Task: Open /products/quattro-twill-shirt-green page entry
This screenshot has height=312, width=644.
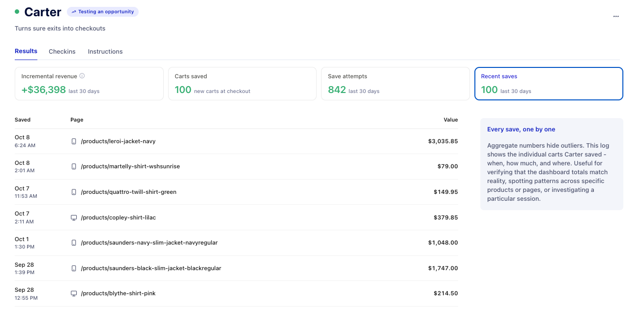Action: (x=128, y=192)
